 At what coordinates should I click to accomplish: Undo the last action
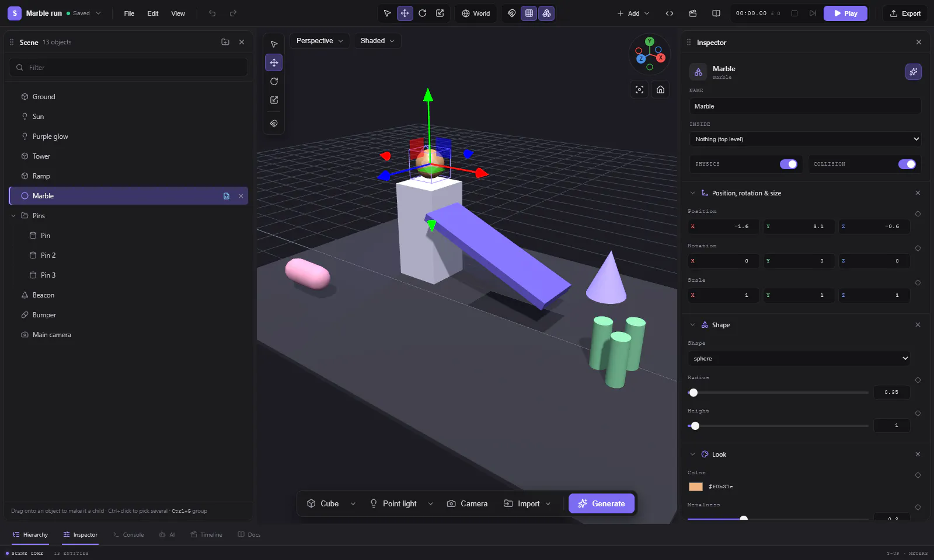tap(212, 13)
